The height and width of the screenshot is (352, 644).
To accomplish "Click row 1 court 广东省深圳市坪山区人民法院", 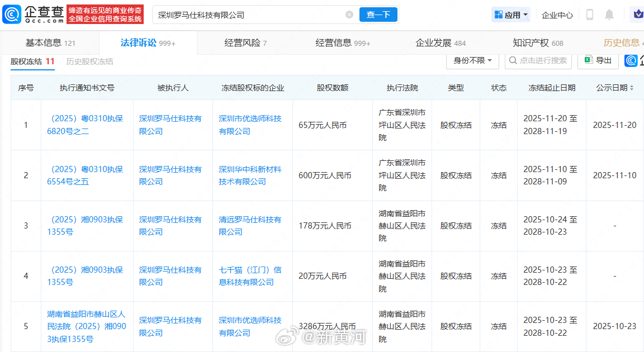I will pyautogui.click(x=402, y=125).
